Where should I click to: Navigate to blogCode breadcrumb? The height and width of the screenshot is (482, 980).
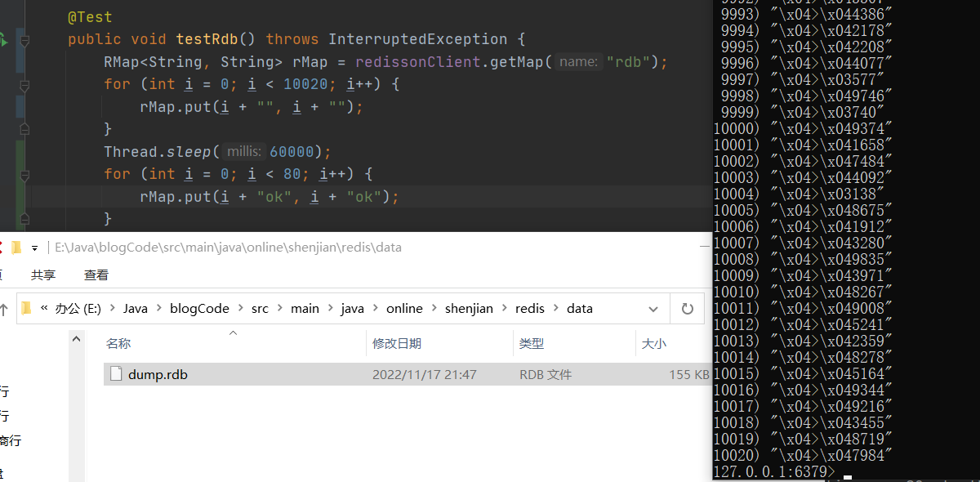pos(199,308)
